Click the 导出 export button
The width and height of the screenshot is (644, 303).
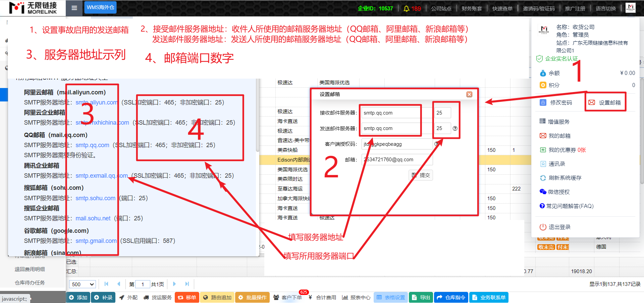(x=421, y=297)
